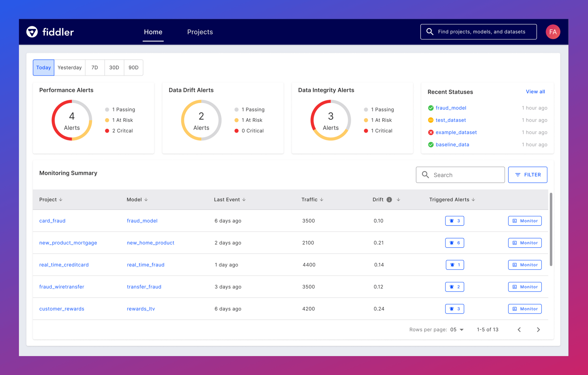Switch to the Projects tab
The width and height of the screenshot is (588, 375).
pyautogui.click(x=200, y=32)
